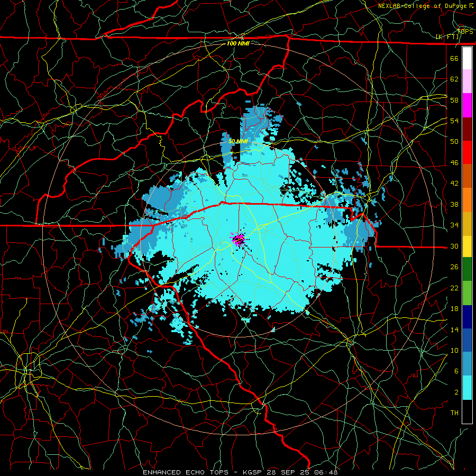Click the 66 legend scale value

click(454, 58)
